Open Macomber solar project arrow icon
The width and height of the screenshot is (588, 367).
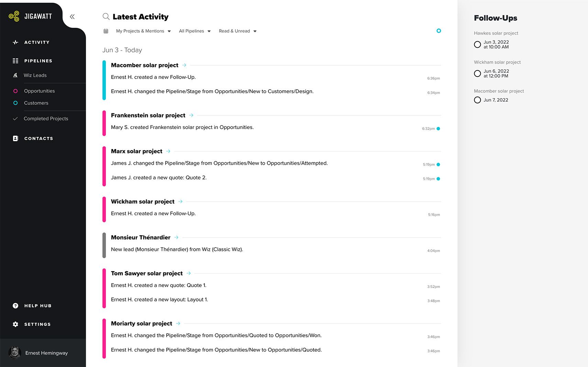click(x=185, y=65)
